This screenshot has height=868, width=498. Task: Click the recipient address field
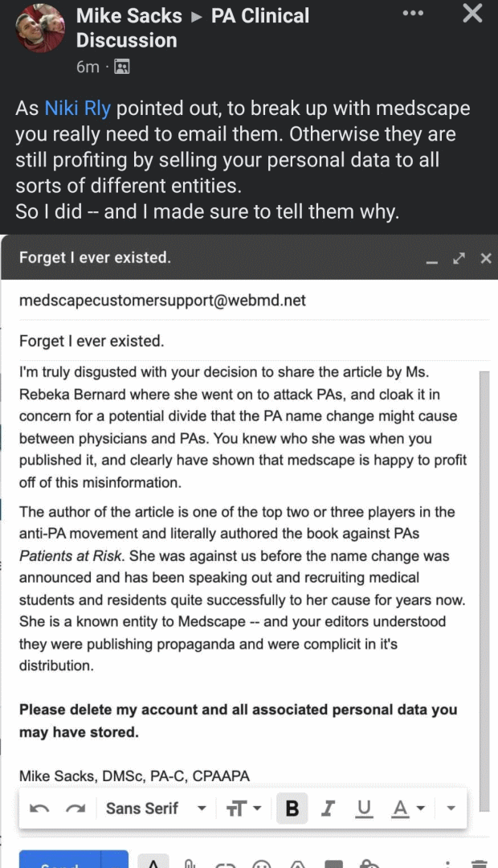(254, 301)
